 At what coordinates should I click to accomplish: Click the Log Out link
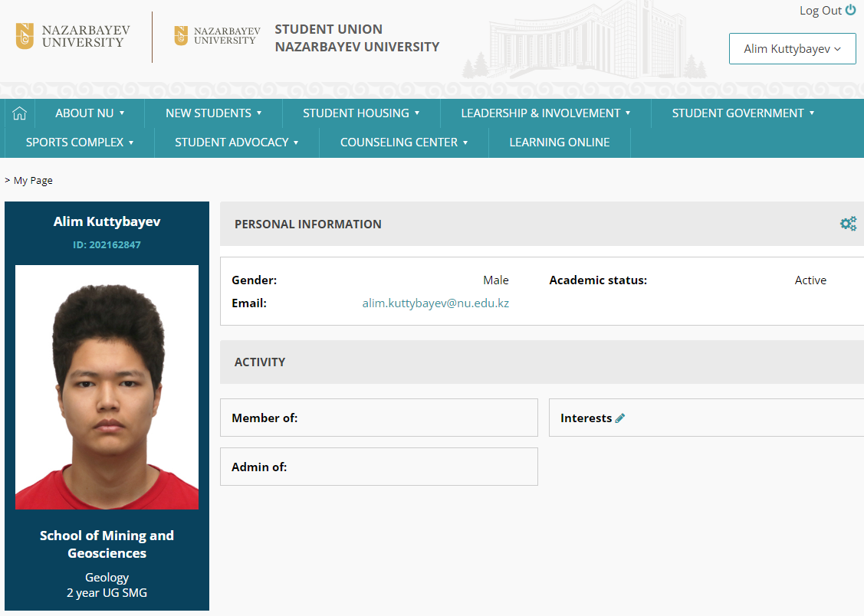[820, 11]
